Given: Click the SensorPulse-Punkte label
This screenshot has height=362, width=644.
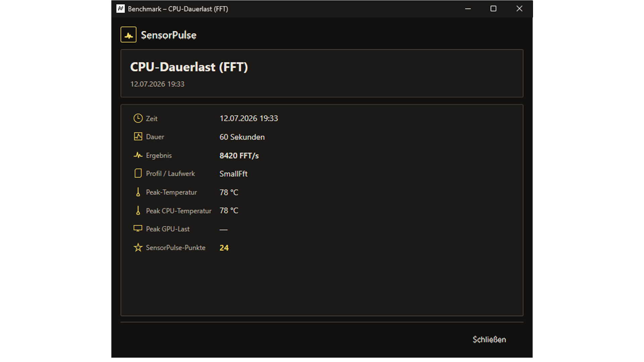Looking at the screenshot, I should tap(175, 248).
